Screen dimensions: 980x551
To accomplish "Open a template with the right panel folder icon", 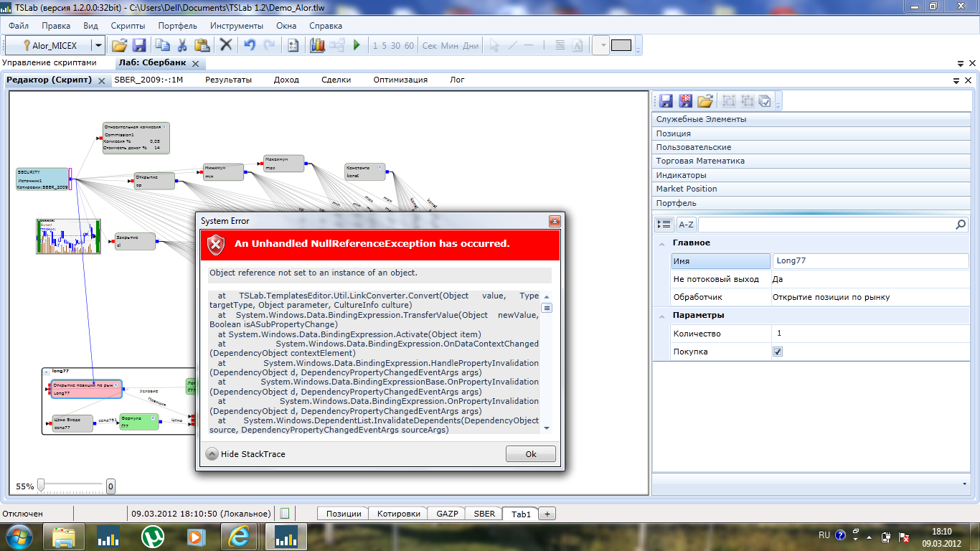I will coord(706,101).
